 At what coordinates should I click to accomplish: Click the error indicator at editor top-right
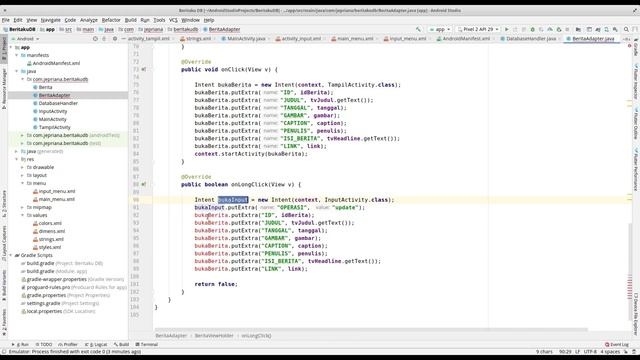coord(629,46)
